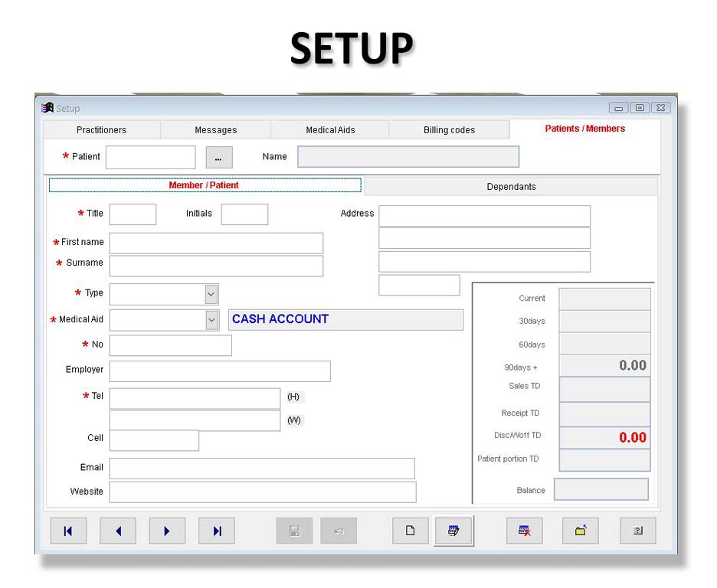Viewport: 717px width, 588px height.
Task: Open the Medical Aid dropdown
Action: pyautogui.click(x=212, y=320)
